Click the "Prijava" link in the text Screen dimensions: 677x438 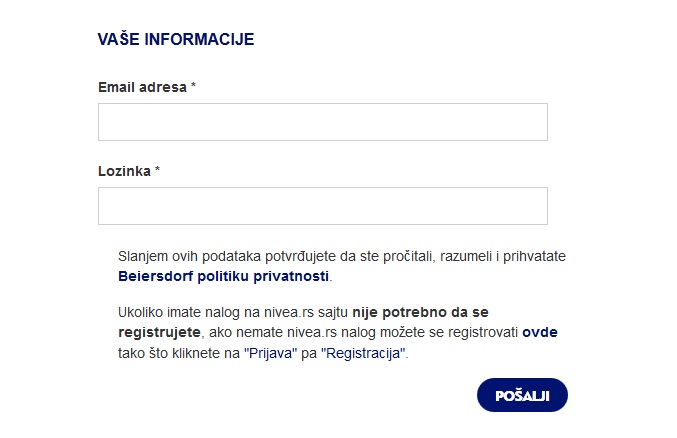tap(271, 353)
